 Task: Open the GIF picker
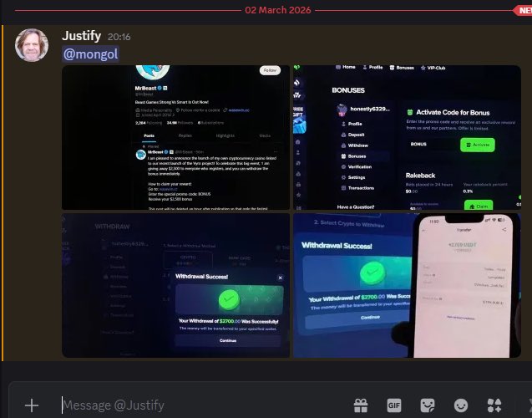[x=394, y=405]
